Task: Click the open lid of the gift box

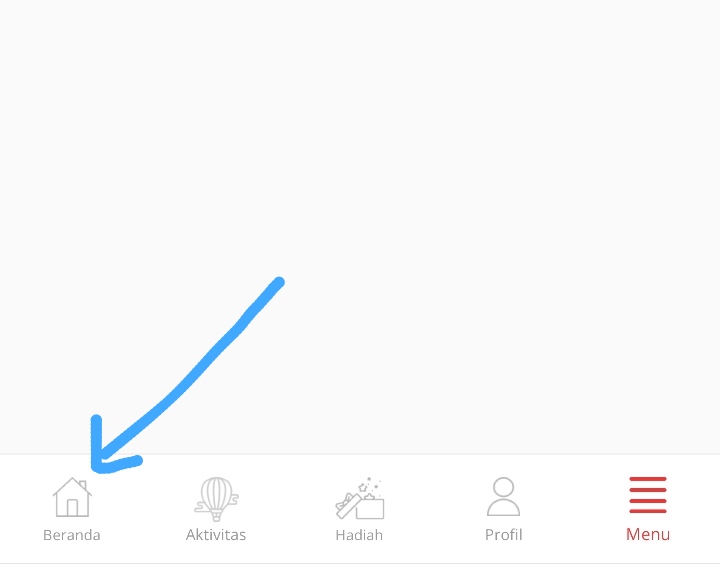Action: point(348,506)
